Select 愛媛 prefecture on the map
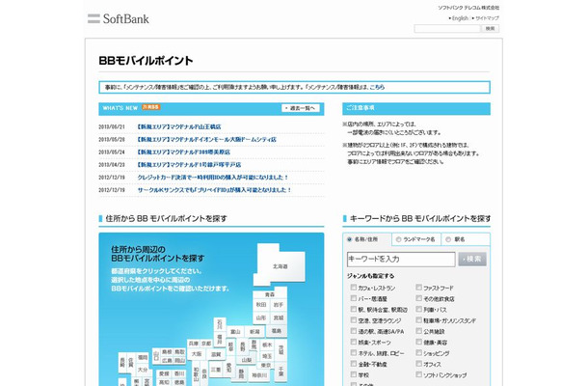588x386 pixels. (x=164, y=373)
